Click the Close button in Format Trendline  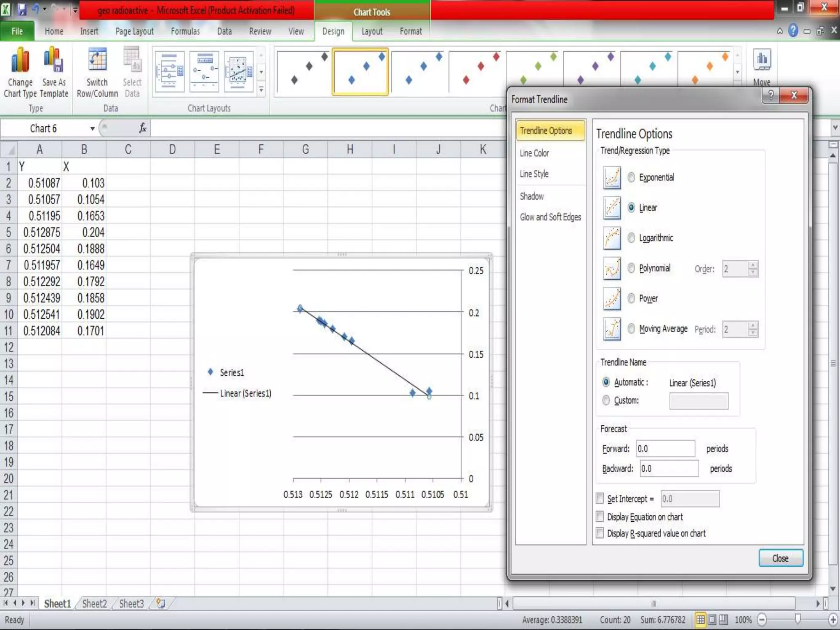pyautogui.click(x=780, y=558)
